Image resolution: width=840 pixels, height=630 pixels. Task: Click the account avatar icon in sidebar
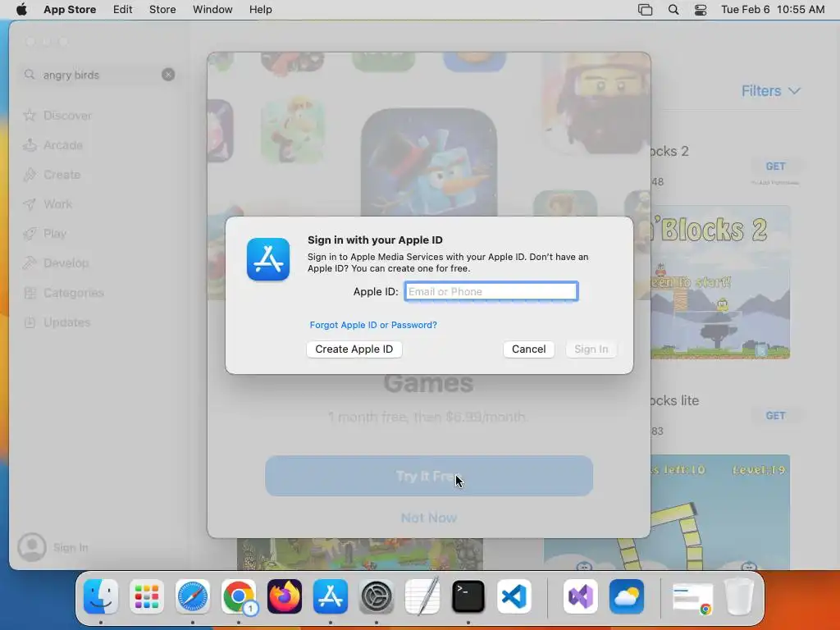(32, 547)
